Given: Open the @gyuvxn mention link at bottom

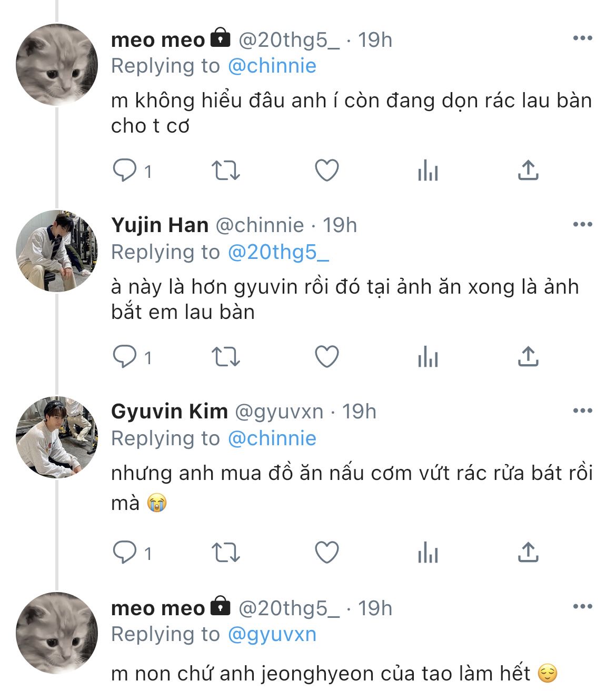Looking at the screenshot, I should coord(272,634).
